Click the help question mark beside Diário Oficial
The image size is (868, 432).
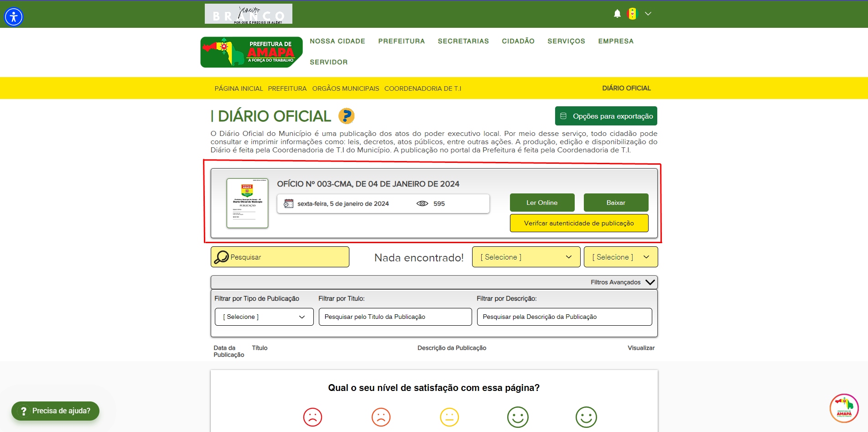(346, 116)
